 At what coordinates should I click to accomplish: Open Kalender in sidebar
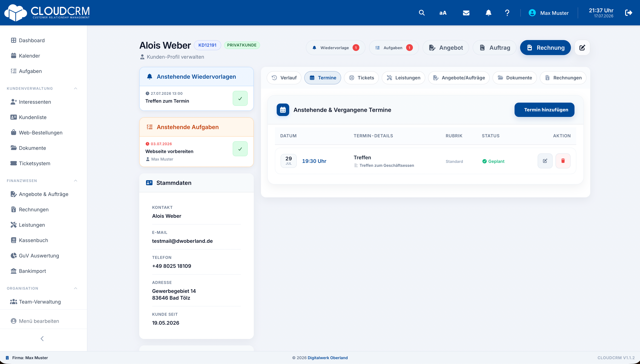coord(30,56)
